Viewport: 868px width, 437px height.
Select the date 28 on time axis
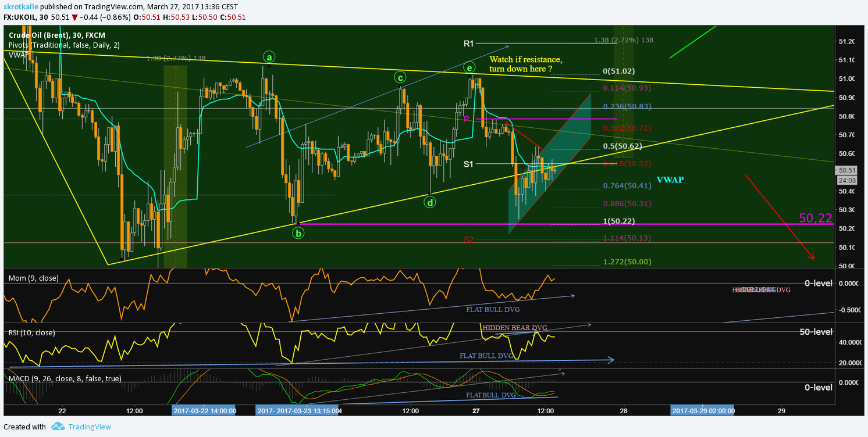coord(624,411)
